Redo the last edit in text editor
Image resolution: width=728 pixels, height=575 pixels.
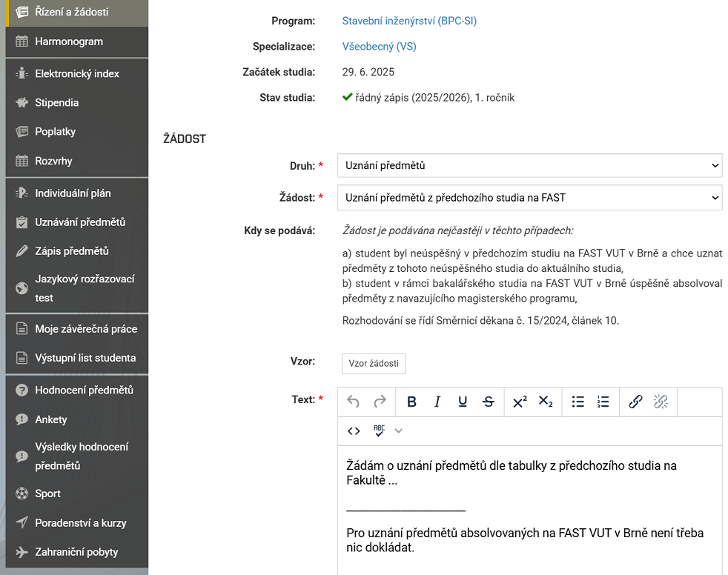point(380,402)
